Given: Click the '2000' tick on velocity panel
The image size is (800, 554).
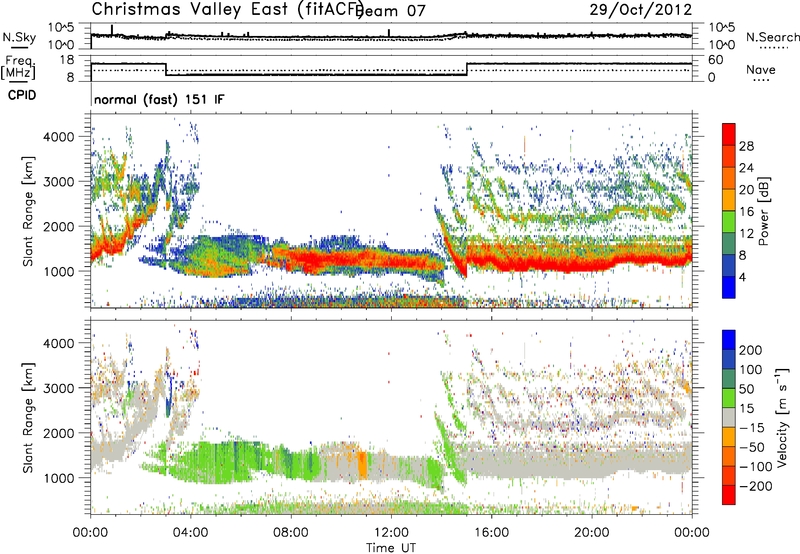Looking at the screenshot, I should pos(59,433).
